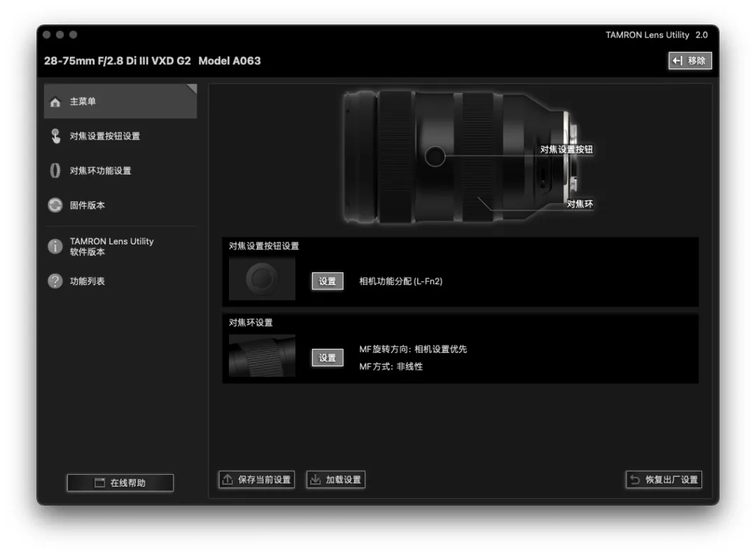Click the 移除 remove button

point(689,61)
